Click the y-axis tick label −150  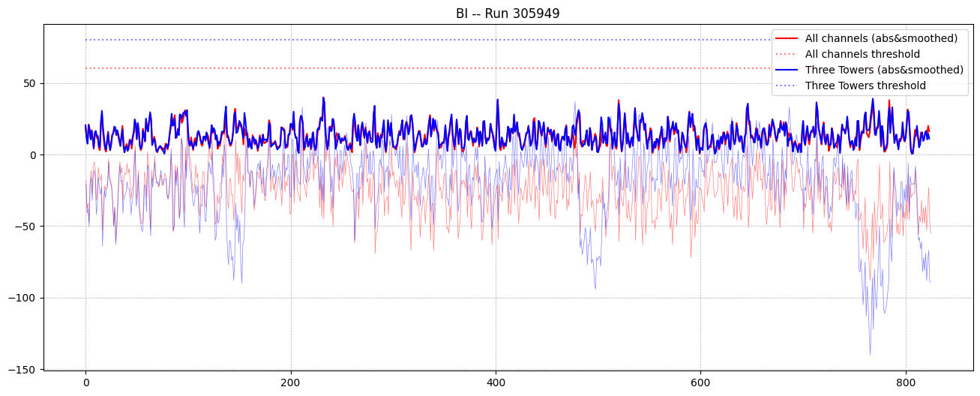pos(23,369)
